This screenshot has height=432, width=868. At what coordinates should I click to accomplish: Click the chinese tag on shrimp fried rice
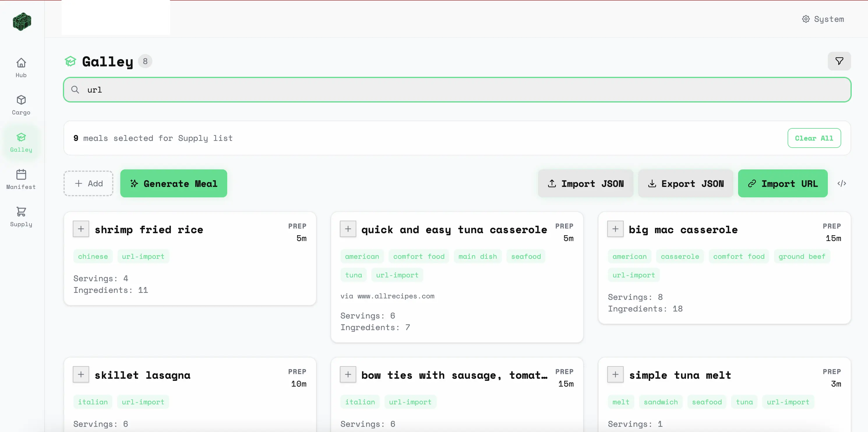(x=93, y=256)
